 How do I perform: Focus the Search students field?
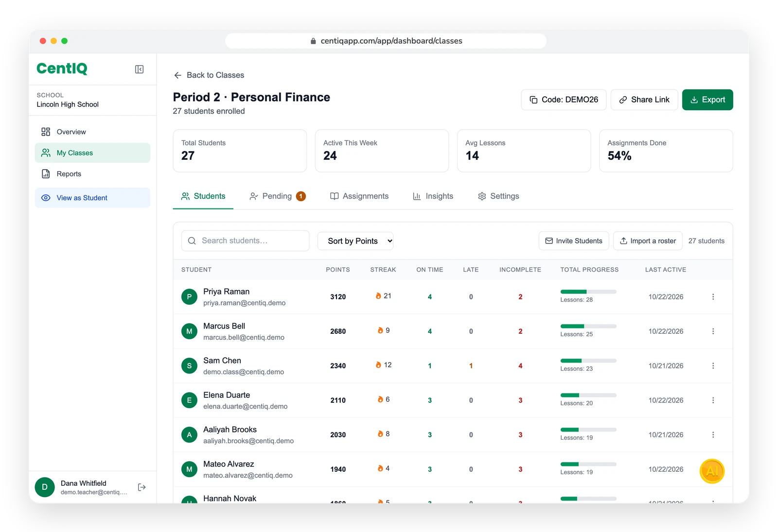coord(246,241)
